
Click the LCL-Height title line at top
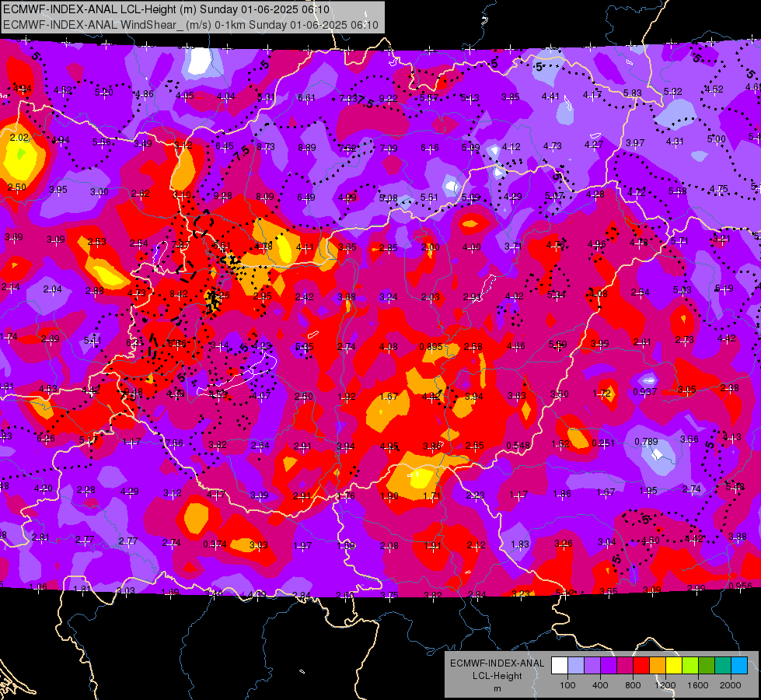pos(166,9)
